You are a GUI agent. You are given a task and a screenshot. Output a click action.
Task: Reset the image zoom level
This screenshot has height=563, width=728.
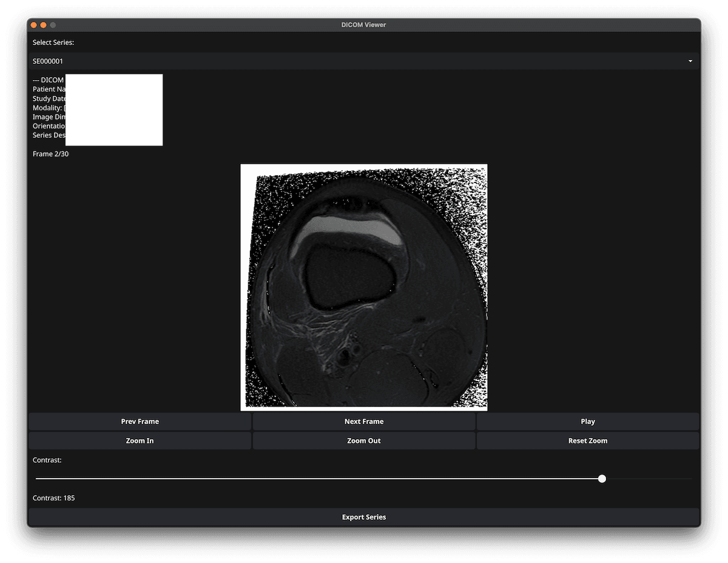click(587, 440)
